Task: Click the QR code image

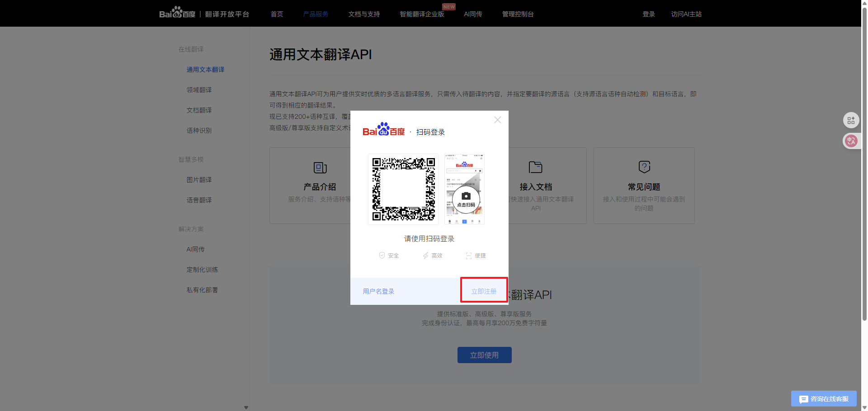Action: pos(403,189)
